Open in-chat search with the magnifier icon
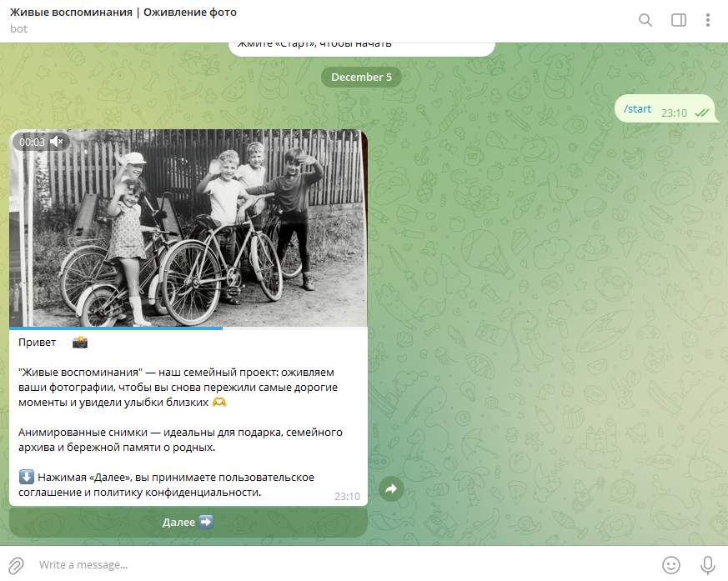 (645, 20)
